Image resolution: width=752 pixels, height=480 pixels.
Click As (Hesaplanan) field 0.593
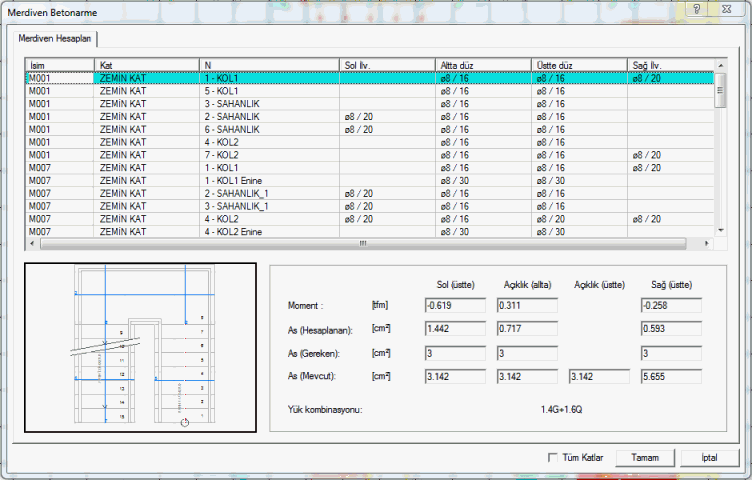(671, 328)
